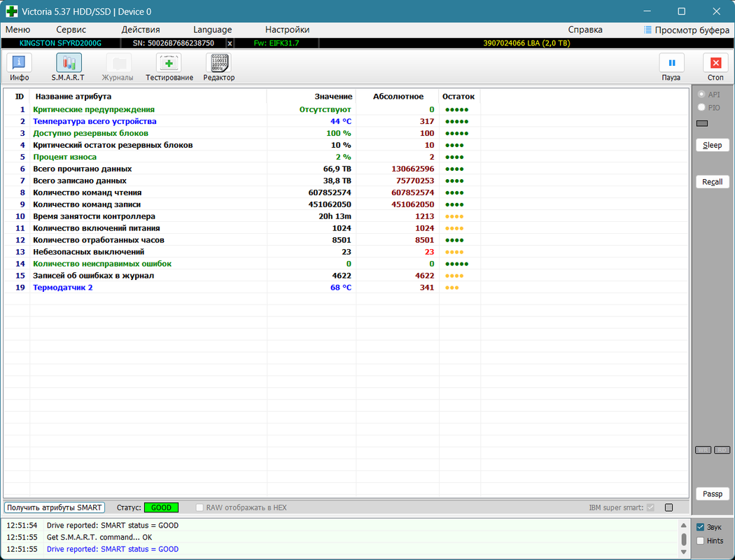Select Критический остаток резервных блоков row
Screen dimensions: 735x560
click(x=346, y=146)
